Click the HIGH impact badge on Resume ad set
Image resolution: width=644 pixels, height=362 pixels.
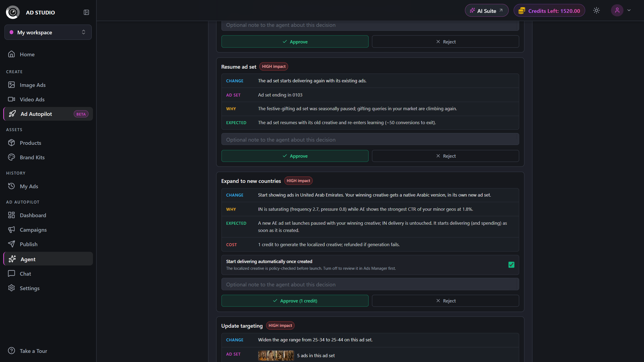click(x=274, y=67)
